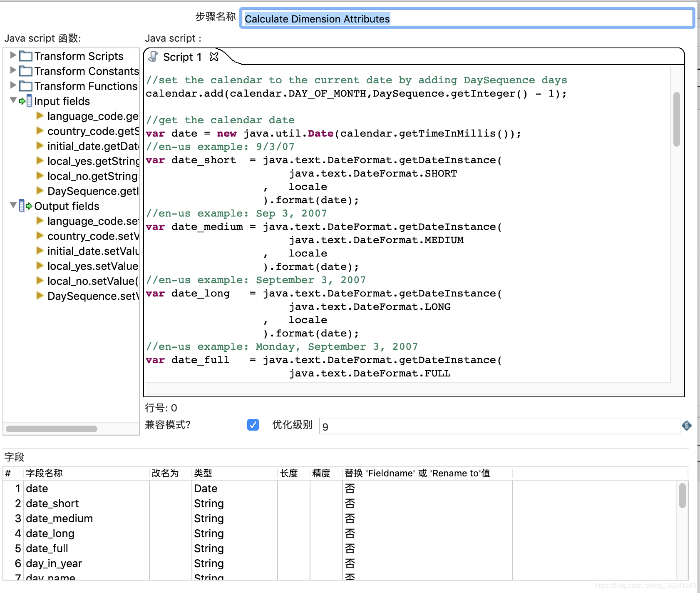Image resolution: width=700 pixels, height=593 pixels.
Task: Click the Date type cell in row 1
Action: (235, 488)
